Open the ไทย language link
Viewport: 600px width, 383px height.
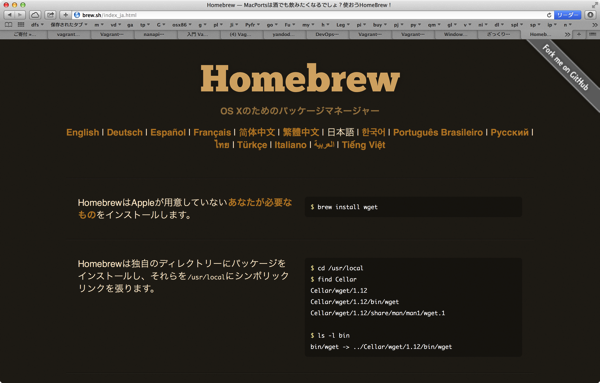point(222,145)
